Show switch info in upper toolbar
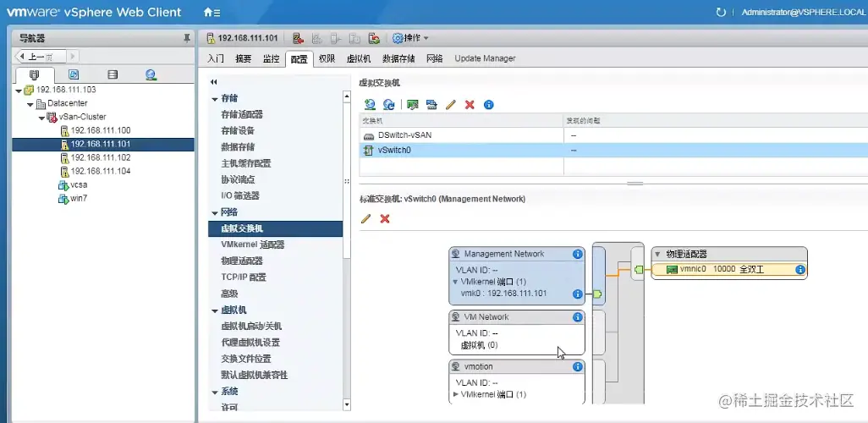This screenshot has height=423, width=868. 488,104
